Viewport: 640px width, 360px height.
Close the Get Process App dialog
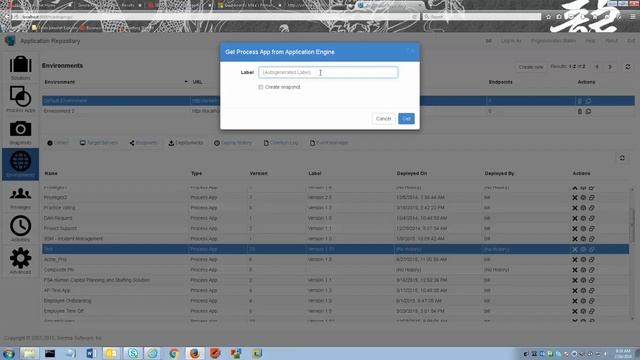click(413, 51)
